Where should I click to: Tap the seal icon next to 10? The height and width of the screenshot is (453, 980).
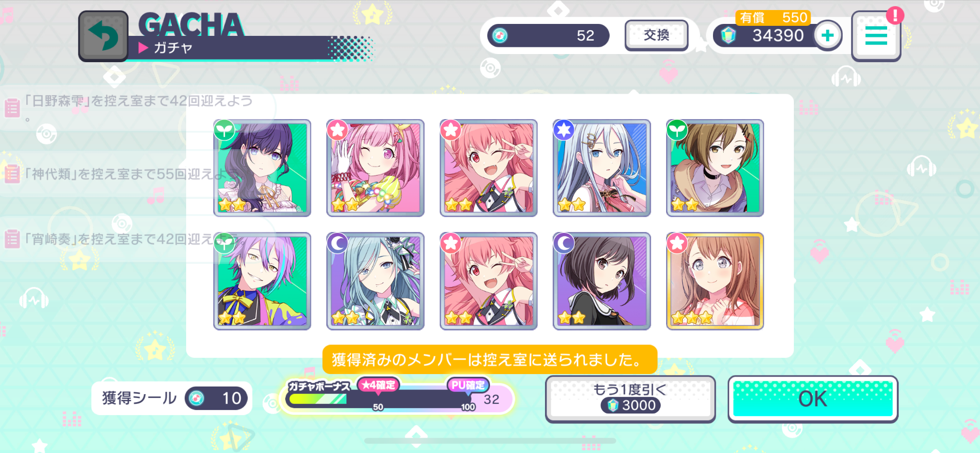click(x=196, y=398)
